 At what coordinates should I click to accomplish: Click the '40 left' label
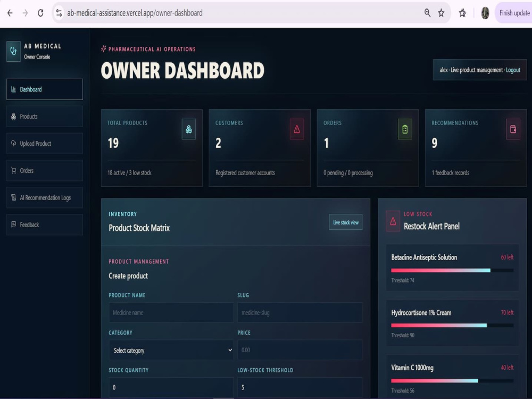[507, 368]
